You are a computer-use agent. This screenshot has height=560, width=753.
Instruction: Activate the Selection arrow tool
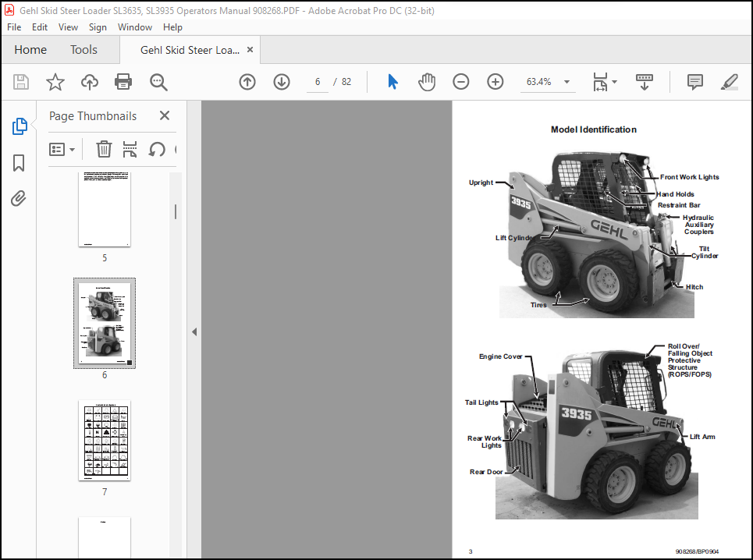[392, 82]
